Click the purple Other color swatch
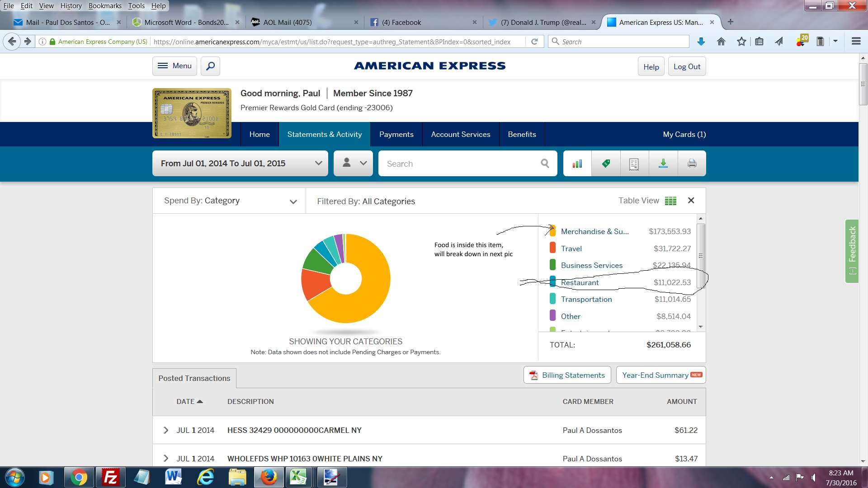The height and width of the screenshot is (488, 868). [x=552, y=315]
